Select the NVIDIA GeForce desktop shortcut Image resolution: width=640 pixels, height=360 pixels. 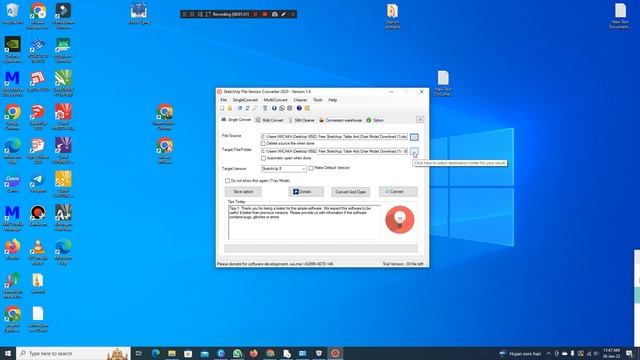click(x=13, y=49)
